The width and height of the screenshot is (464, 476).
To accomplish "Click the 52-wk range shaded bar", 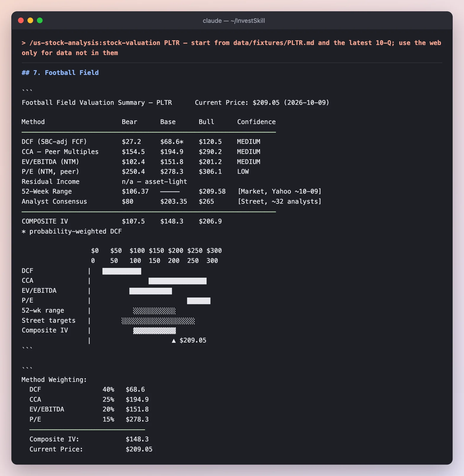I will coord(154,311).
